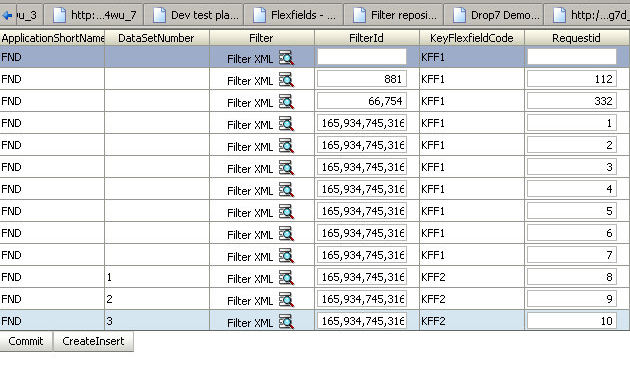The height and width of the screenshot is (365, 630).
Task: Click KFF1 cell in the Requestid 4 row
Action: (472, 189)
